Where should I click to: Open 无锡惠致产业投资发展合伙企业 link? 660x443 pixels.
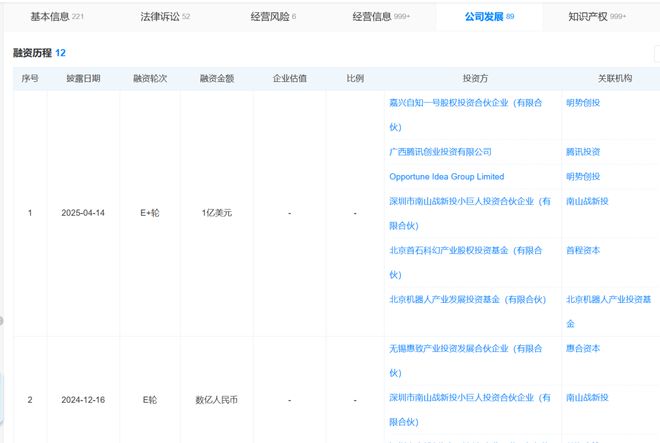tap(466, 360)
